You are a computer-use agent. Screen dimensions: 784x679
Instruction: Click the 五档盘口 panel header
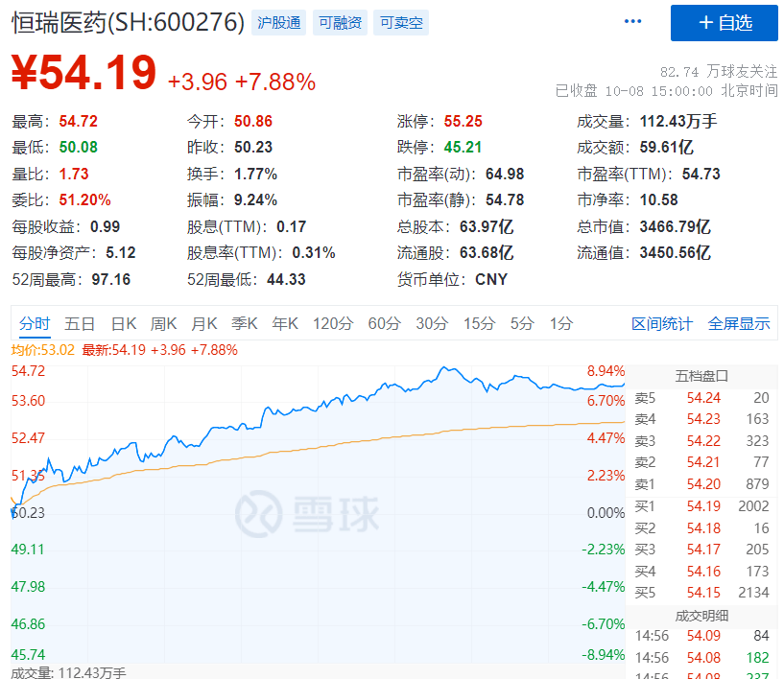coord(703,376)
